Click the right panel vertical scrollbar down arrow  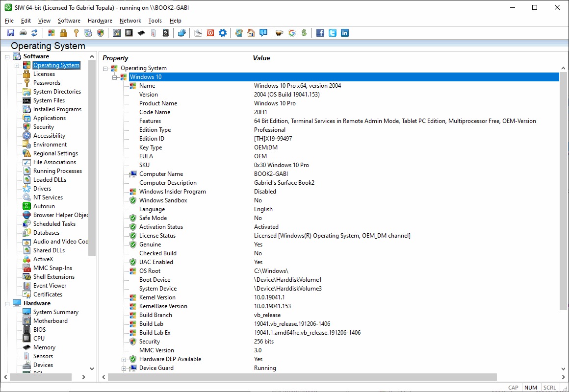coord(563,368)
